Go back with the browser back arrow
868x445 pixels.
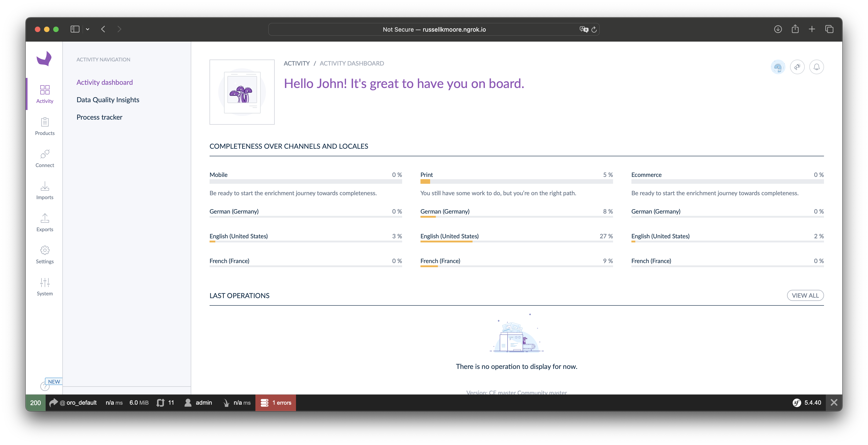tap(103, 29)
